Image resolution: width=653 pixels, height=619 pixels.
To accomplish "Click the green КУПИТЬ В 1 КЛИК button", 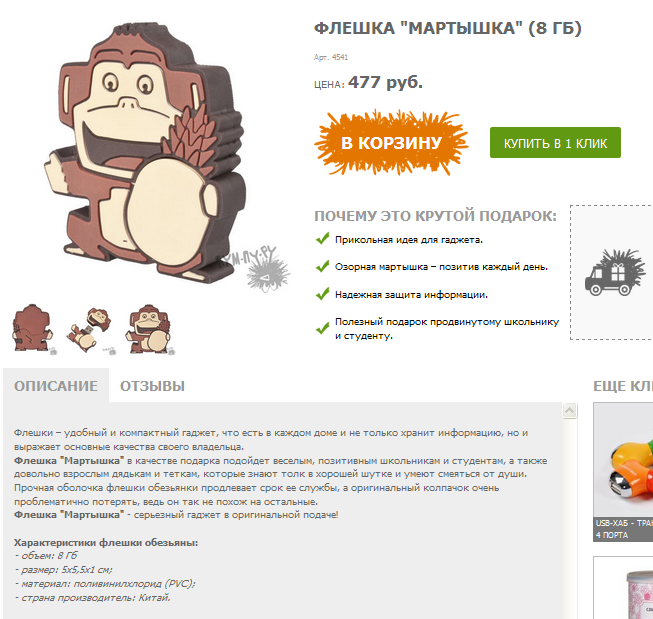I will tap(555, 143).
